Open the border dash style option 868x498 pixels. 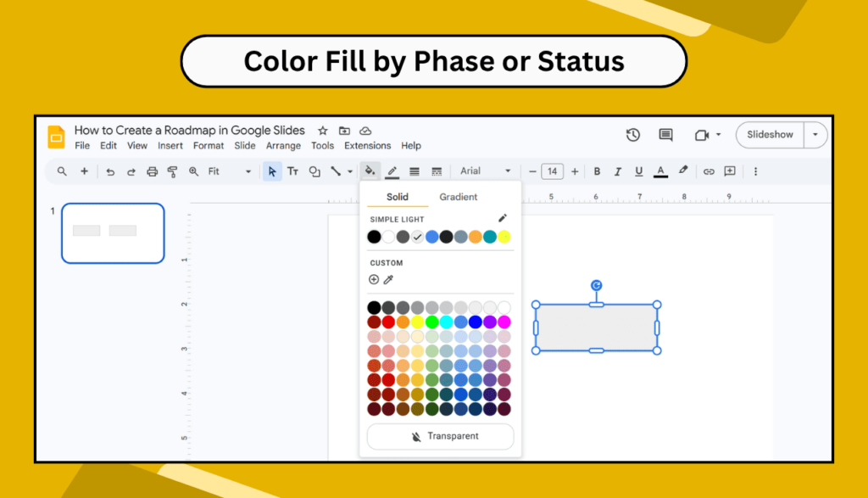(x=437, y=171)
